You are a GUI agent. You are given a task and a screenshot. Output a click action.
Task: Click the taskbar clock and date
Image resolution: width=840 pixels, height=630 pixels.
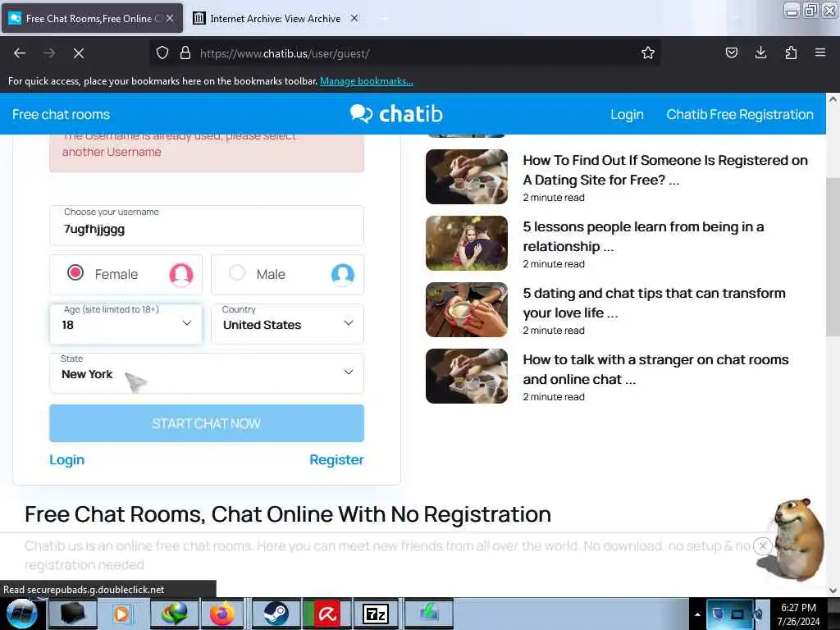click(x=798, y=614)
